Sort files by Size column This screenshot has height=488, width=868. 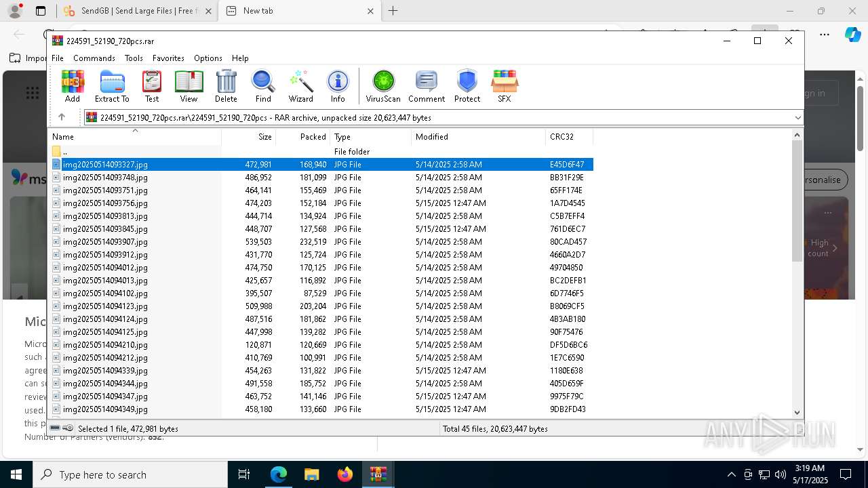click(x=248, y=137)
